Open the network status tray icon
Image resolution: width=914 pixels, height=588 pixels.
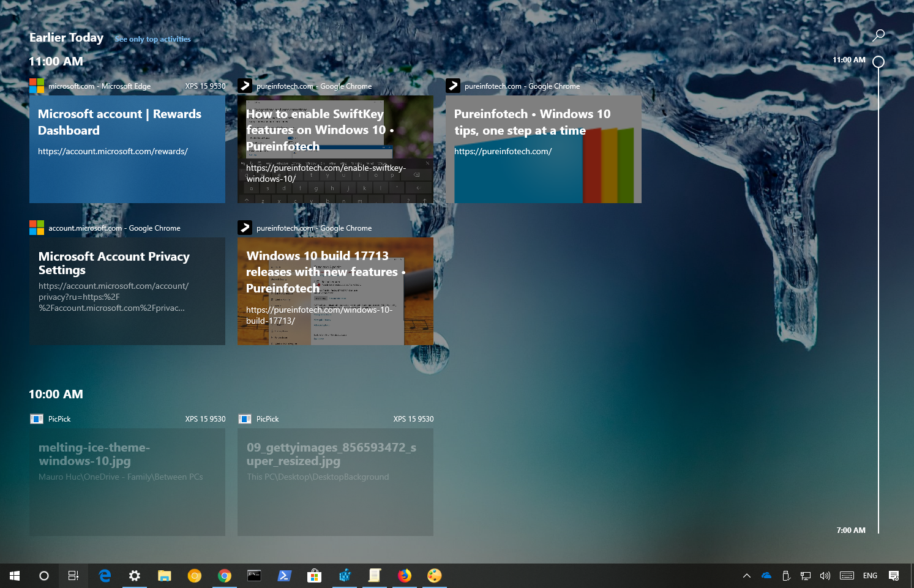(x=806, y=576)
